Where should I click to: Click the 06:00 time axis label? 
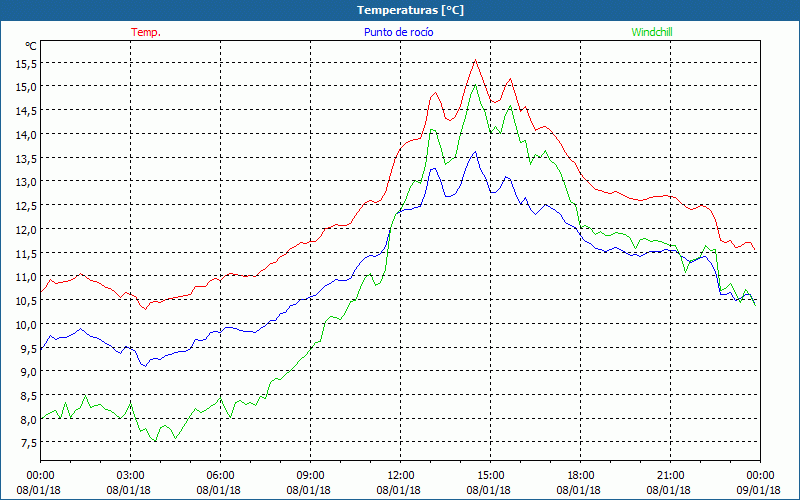[x=220, y=476]
